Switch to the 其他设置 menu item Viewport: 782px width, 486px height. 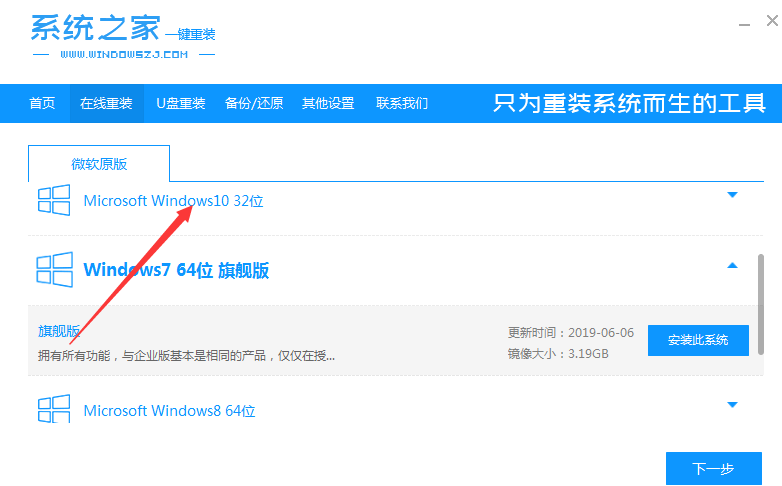click(x=328, y=104)
